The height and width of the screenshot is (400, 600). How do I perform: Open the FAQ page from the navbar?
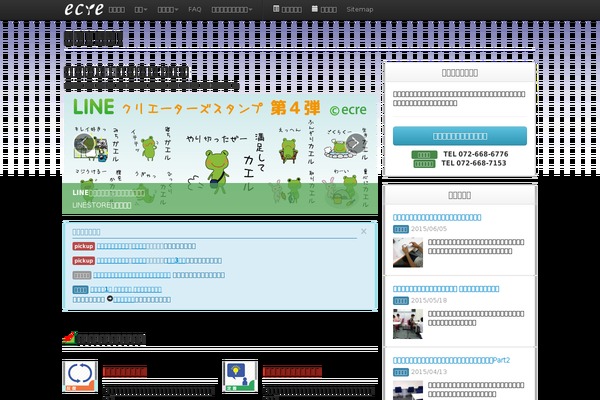click(195, 9)
